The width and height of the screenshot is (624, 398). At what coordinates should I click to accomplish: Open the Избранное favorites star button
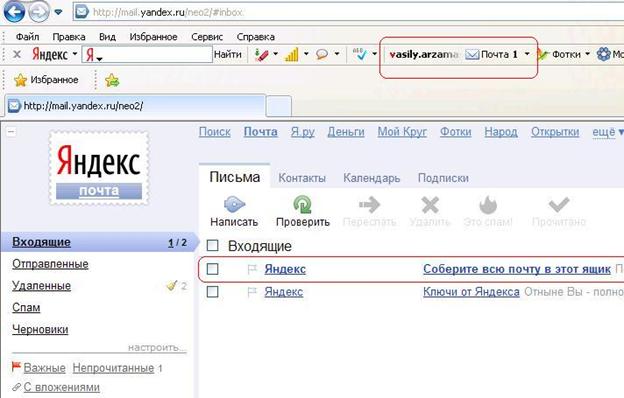(46, 80)
